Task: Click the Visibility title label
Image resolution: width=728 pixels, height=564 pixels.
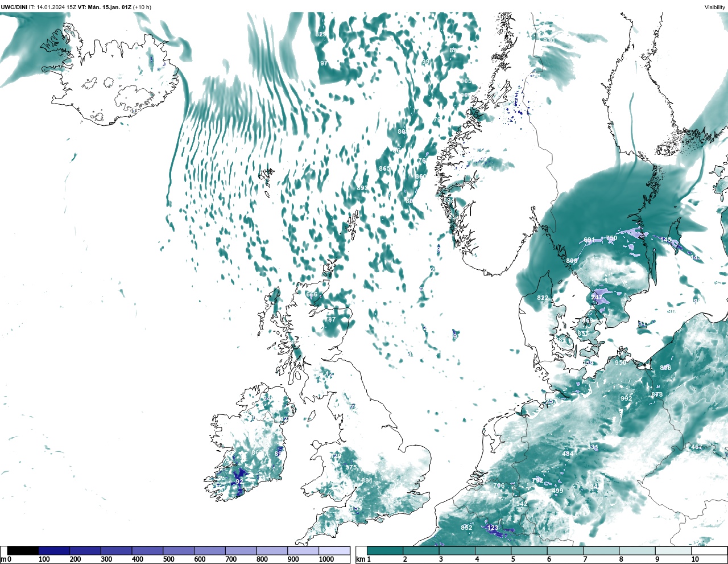Action: click(x=715, y=7)
